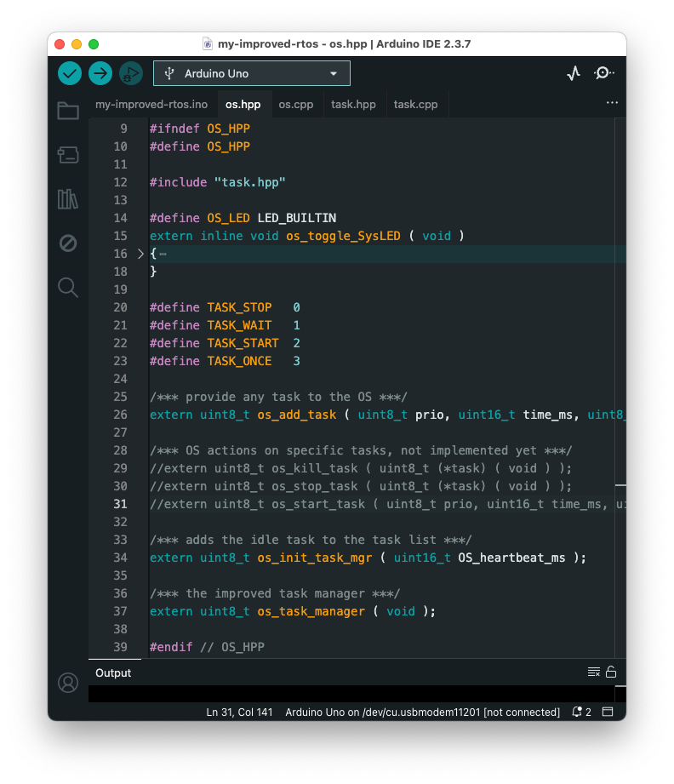
Task: Switch to my-improved-rtos.ino tab
Action: (x=151, y=105)
